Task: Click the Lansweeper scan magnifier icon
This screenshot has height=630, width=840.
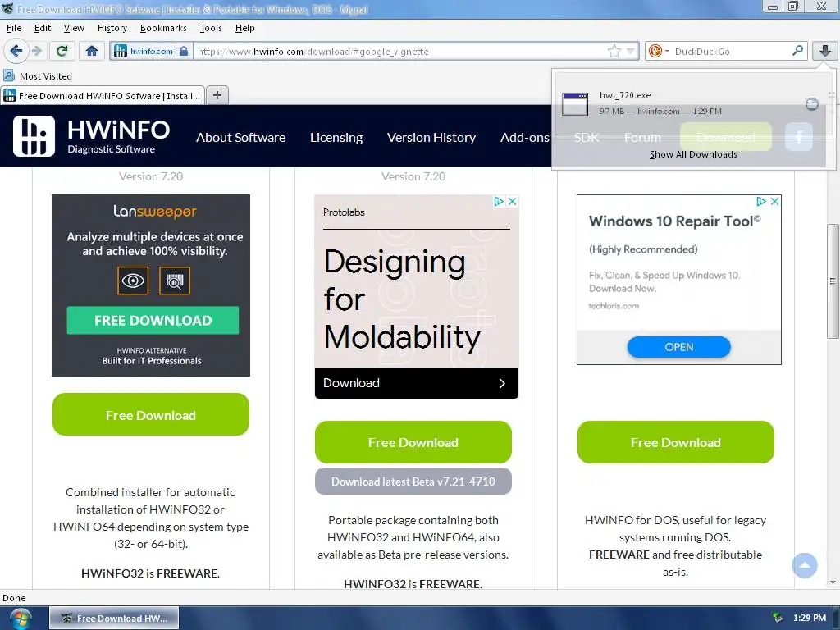Action: pos(175,281)
